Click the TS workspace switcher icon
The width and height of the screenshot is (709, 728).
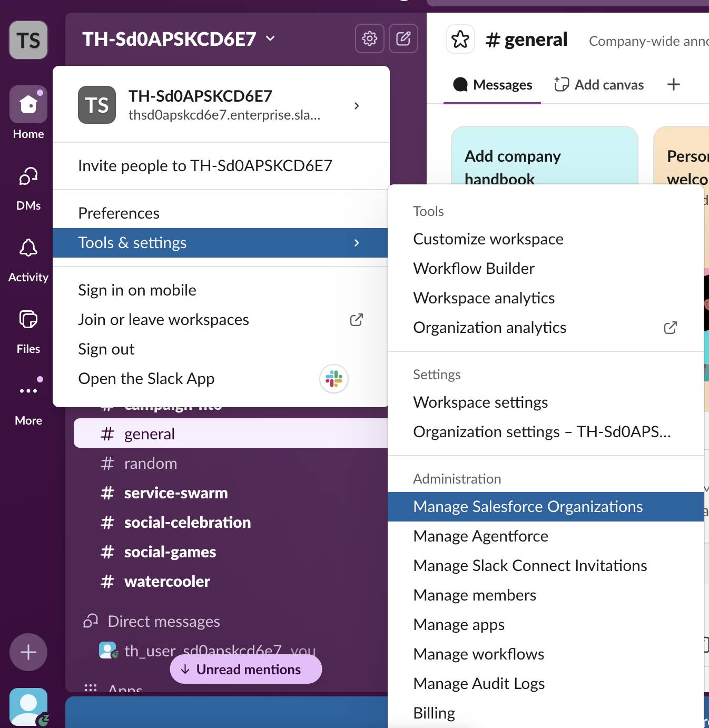28,40
